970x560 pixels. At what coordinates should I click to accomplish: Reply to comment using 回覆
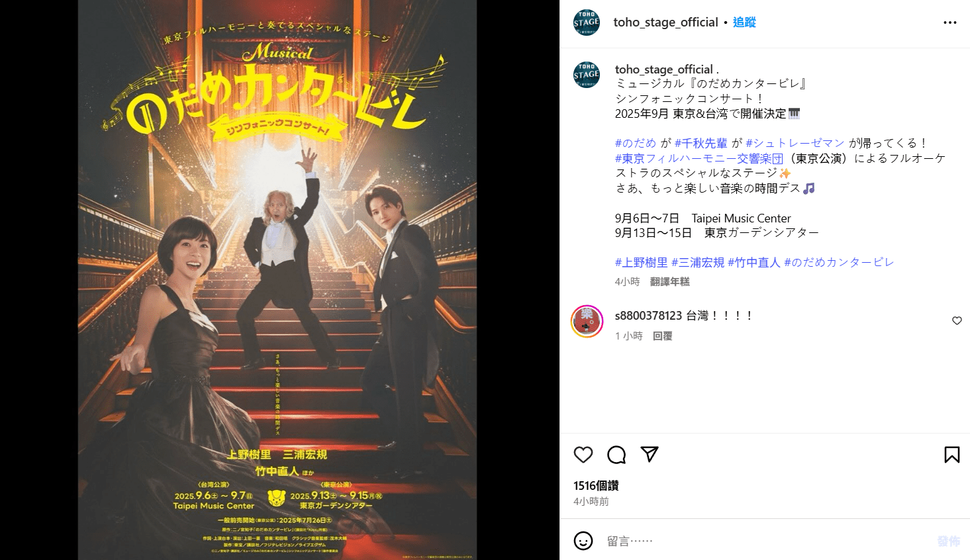tap(663, 336)
